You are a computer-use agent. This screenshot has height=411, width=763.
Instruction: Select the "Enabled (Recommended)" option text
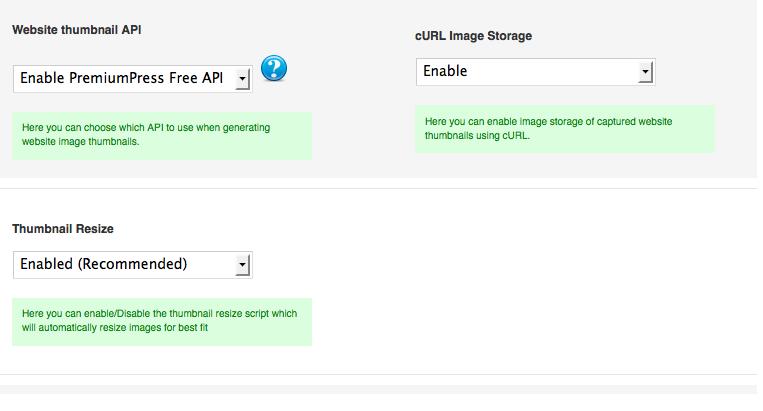coord(104,265)
